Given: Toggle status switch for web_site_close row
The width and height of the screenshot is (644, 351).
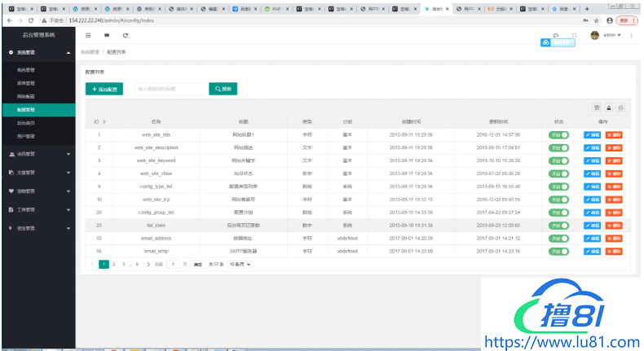Looking at the screenshot, I should click(558, 173).
